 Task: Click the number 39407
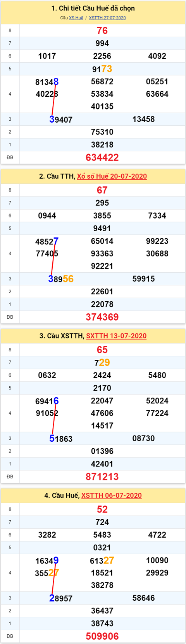click(x=61, y=120)
